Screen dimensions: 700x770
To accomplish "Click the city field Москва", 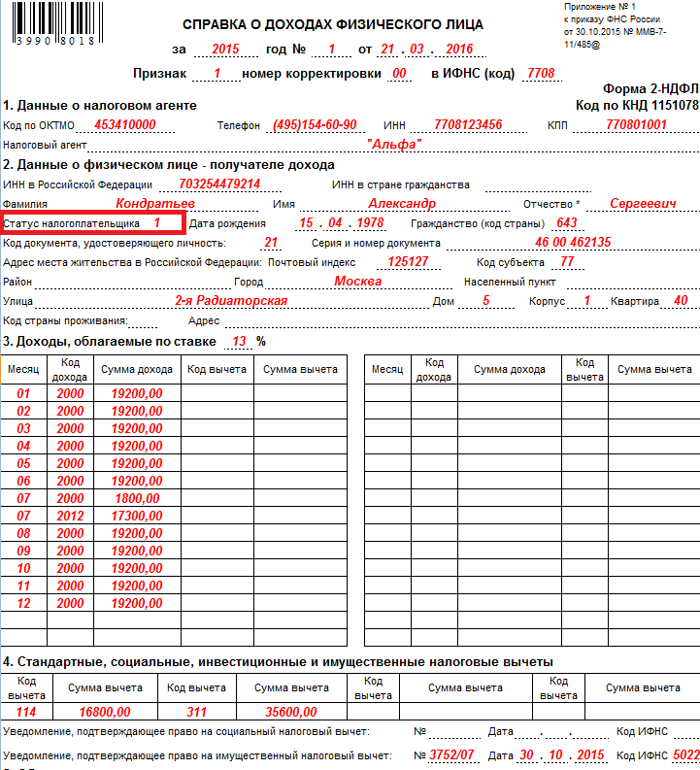I will point(357,282).
